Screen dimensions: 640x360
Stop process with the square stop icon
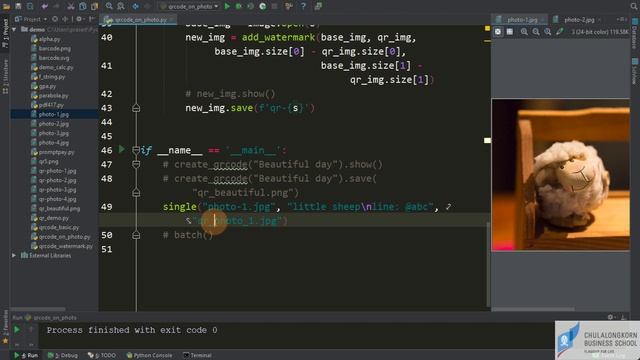[x=274, y=6]
